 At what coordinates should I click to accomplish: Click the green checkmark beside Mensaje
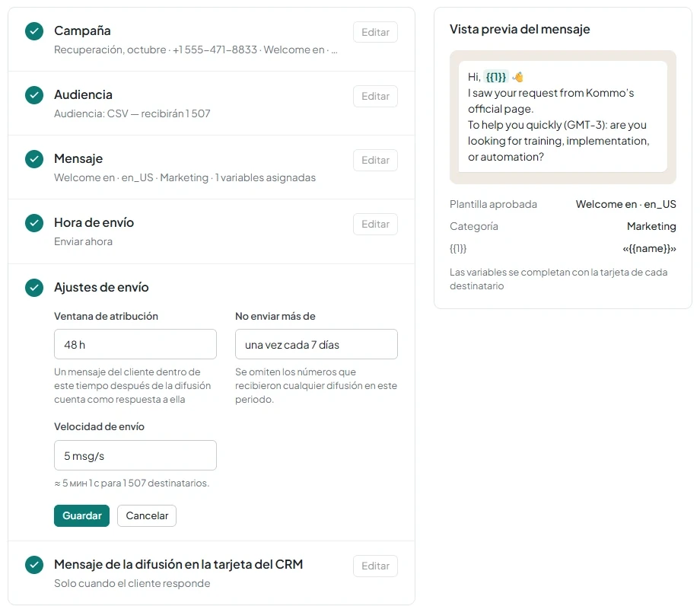(34, 159)
